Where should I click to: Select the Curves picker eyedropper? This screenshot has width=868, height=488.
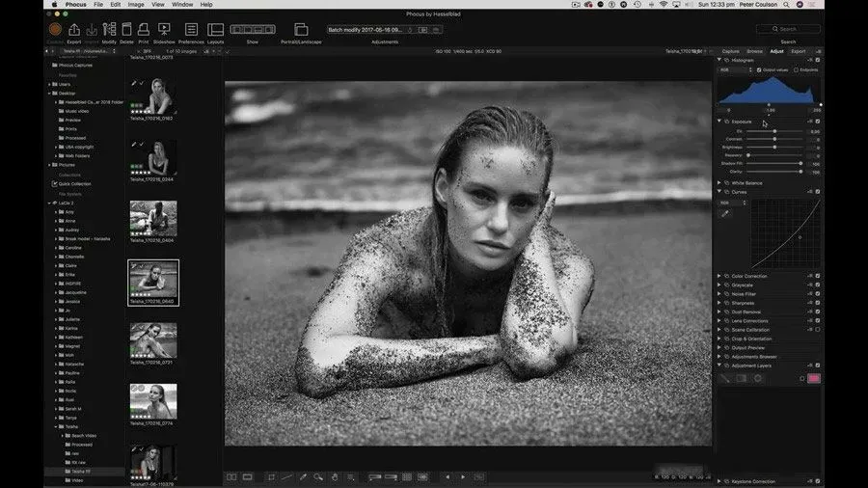pos(725,213)
